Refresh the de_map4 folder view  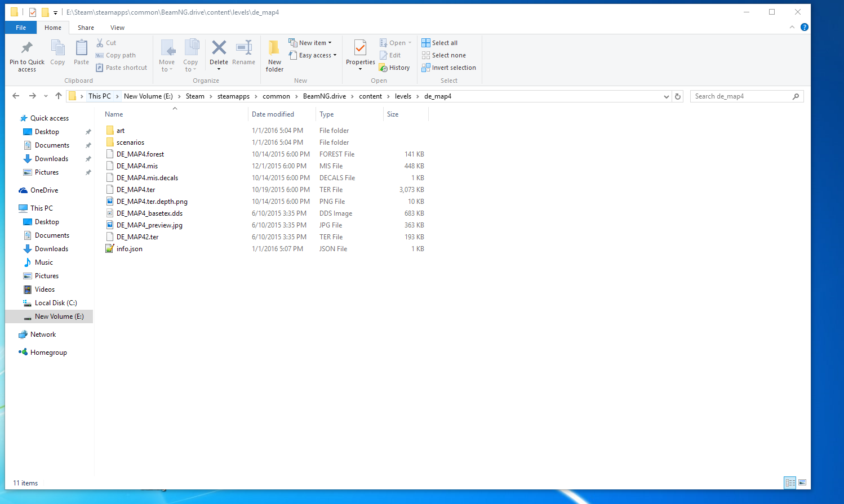pos(678,96)
